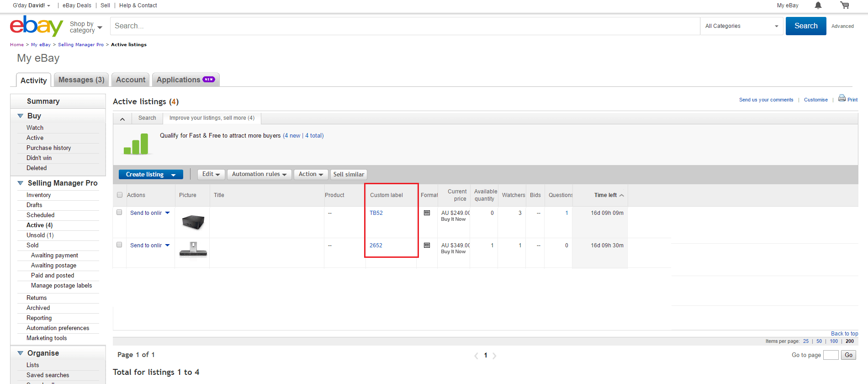Open Unsold (1) in the sidebar
Image resolution: width=868 pixels, height=384 pixels.
click(x=40, y=235)
